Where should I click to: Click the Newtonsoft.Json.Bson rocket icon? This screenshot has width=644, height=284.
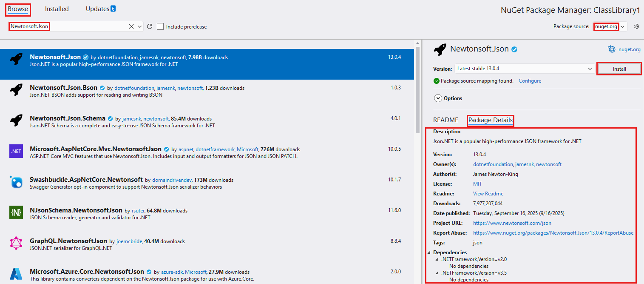point(16,90)
